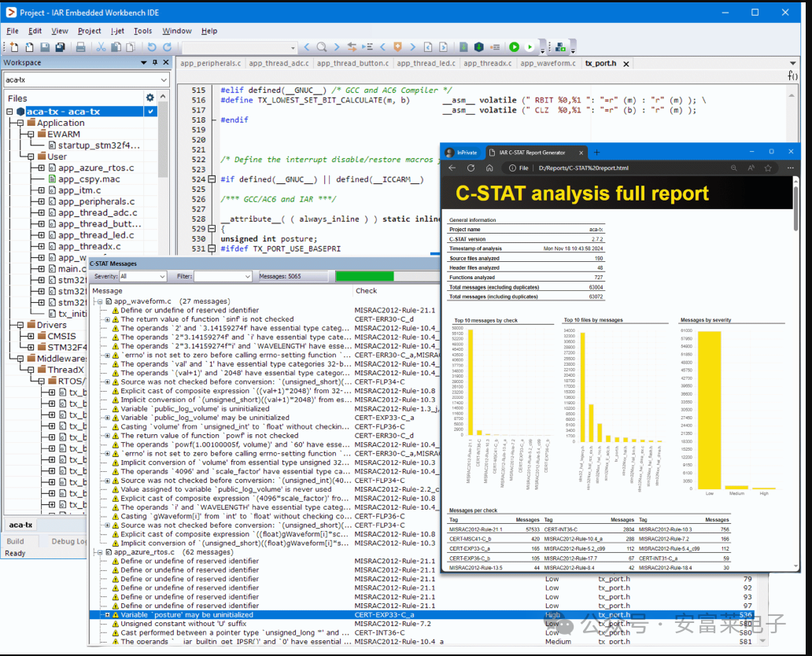Open the Workspace panel options arrow
Screen dimensions: 812x656
click(143, 62)
